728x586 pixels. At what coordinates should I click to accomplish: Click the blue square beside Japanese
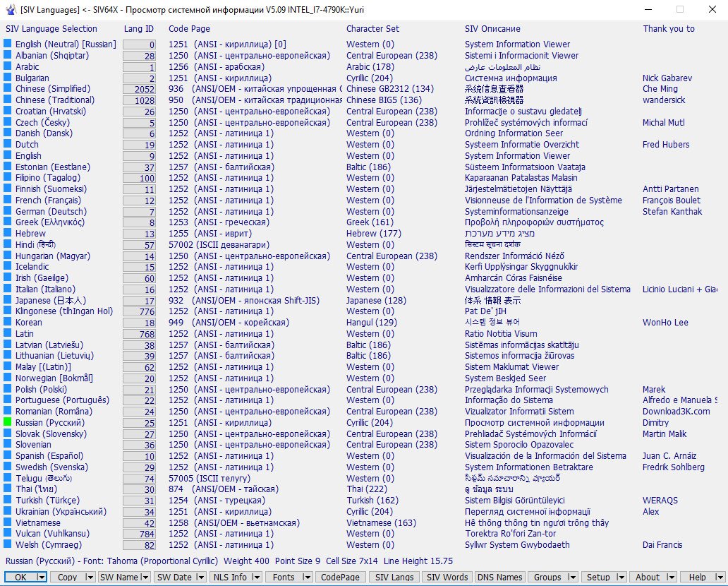coord(8,300)
